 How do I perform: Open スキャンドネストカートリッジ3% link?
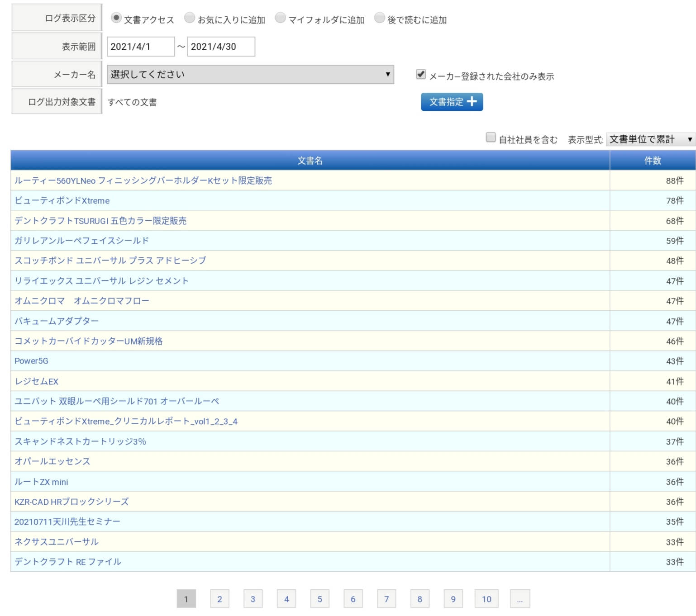point(80,441)
